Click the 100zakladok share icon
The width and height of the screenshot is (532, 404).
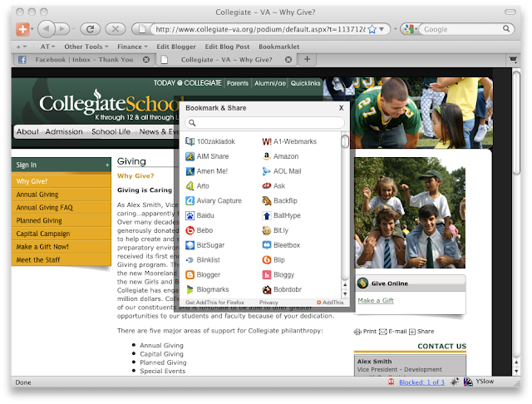click(x=190, y=141)
